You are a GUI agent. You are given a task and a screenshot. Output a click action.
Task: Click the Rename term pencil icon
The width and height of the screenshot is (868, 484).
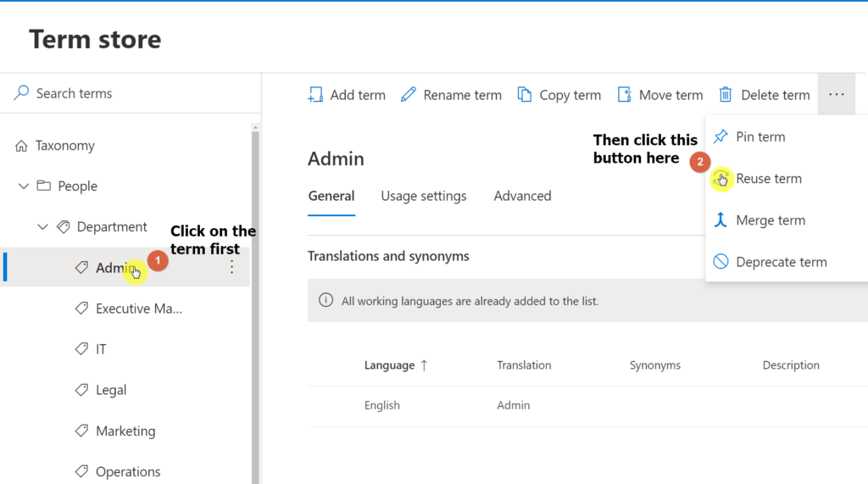click(x=409, y=95)
